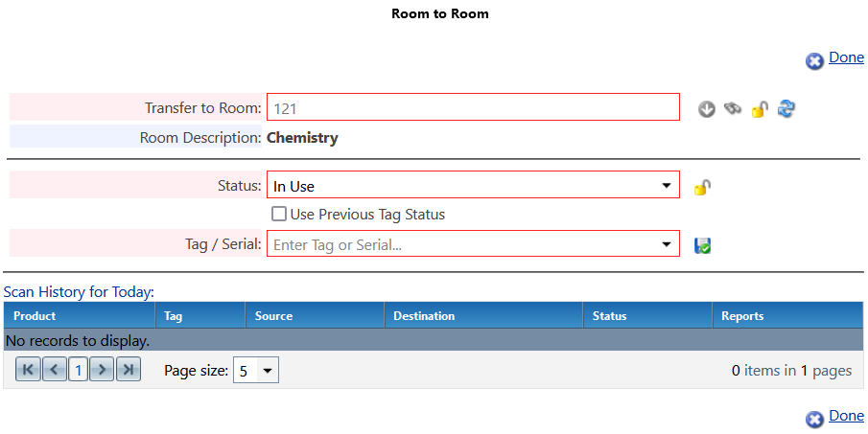The image size is (868, 434).
Task: Click the bottom Done link
Action: [846, 416]
